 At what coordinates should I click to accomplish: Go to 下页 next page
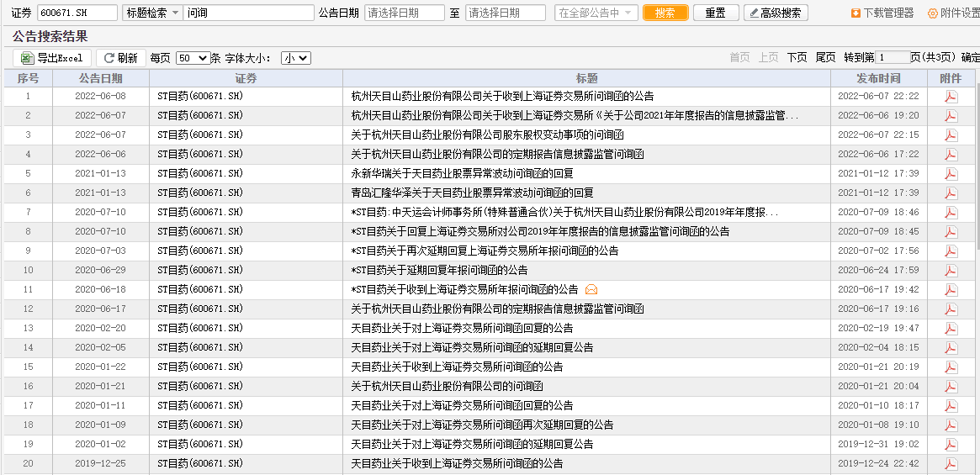(x=797, y=57)
